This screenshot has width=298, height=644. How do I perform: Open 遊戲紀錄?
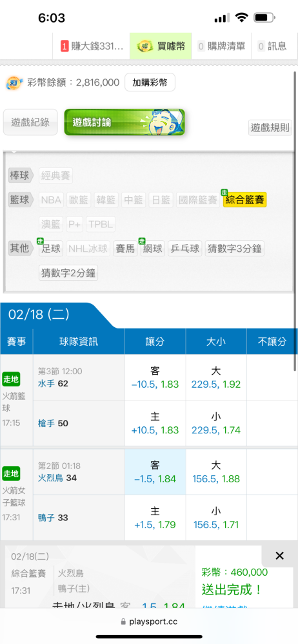point(30,122)
